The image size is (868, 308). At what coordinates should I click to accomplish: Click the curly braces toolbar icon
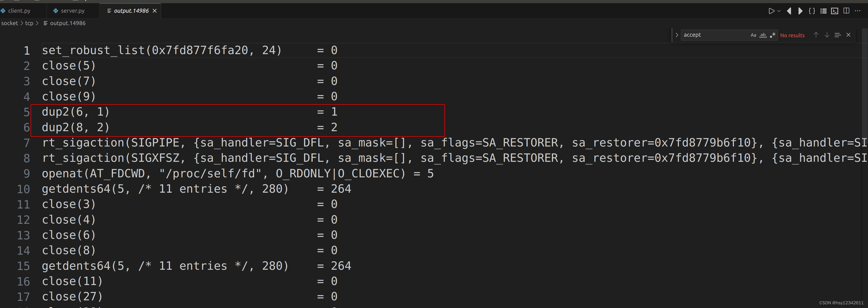coord(812,11)
